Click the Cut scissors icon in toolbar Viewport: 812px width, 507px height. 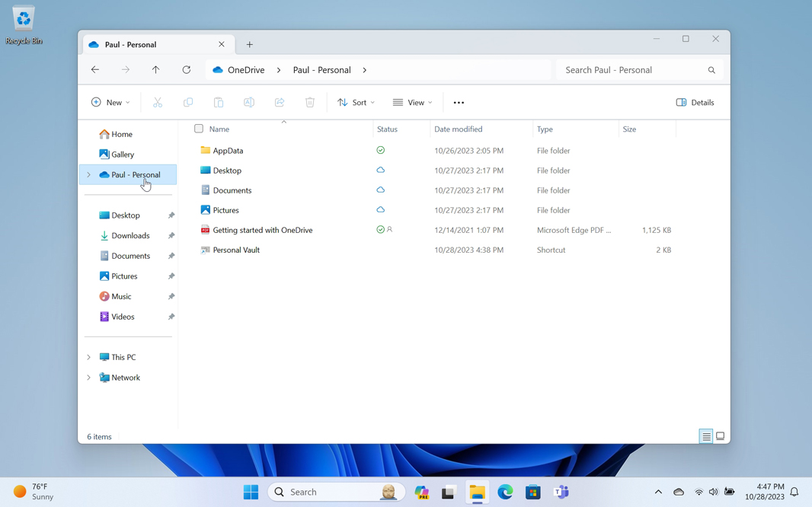[158, 103]
